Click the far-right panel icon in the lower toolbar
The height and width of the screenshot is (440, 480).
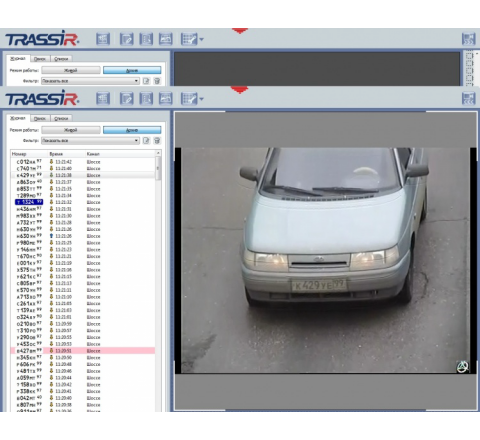[468, 99]
